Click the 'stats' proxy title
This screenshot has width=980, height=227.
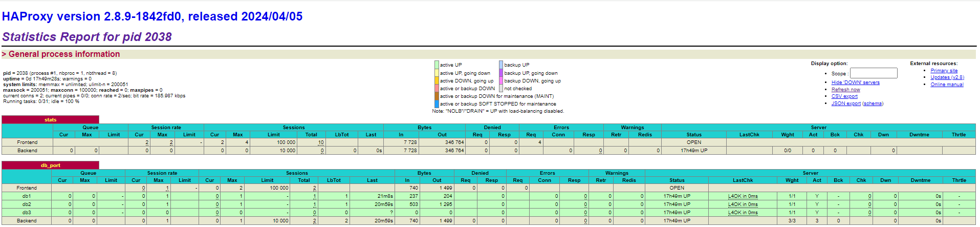[x=50, y=120]
